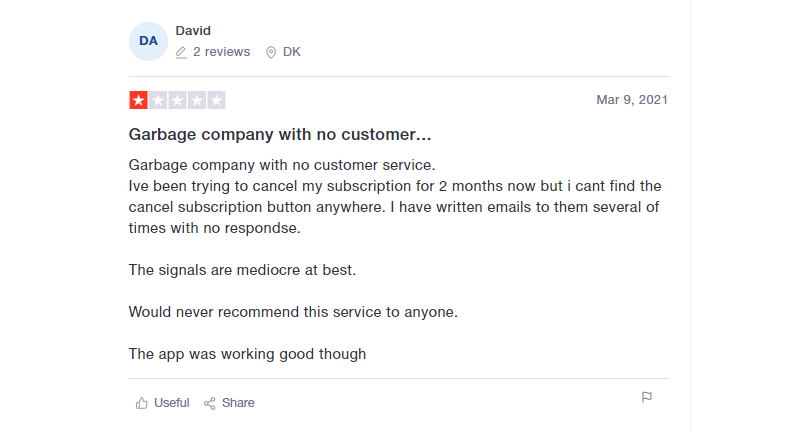Image resolution: width=800 pixels, height=431 pixels.
Task: Click the fifth grey star
Action: 216,100
